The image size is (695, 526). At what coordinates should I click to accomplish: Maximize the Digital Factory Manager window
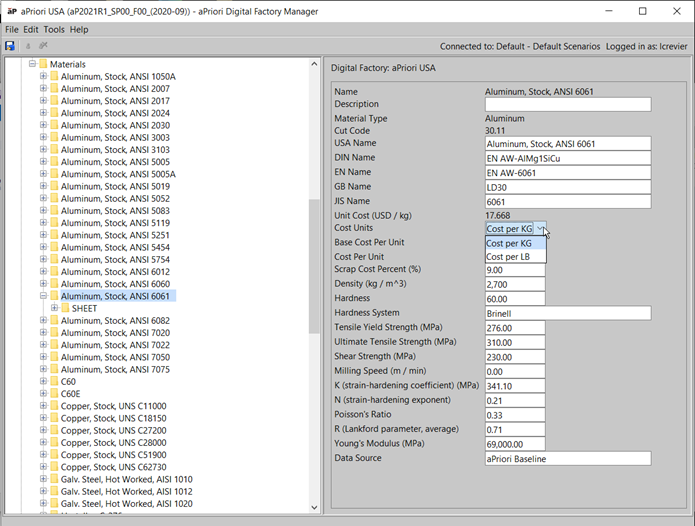(x=643, y=11)
